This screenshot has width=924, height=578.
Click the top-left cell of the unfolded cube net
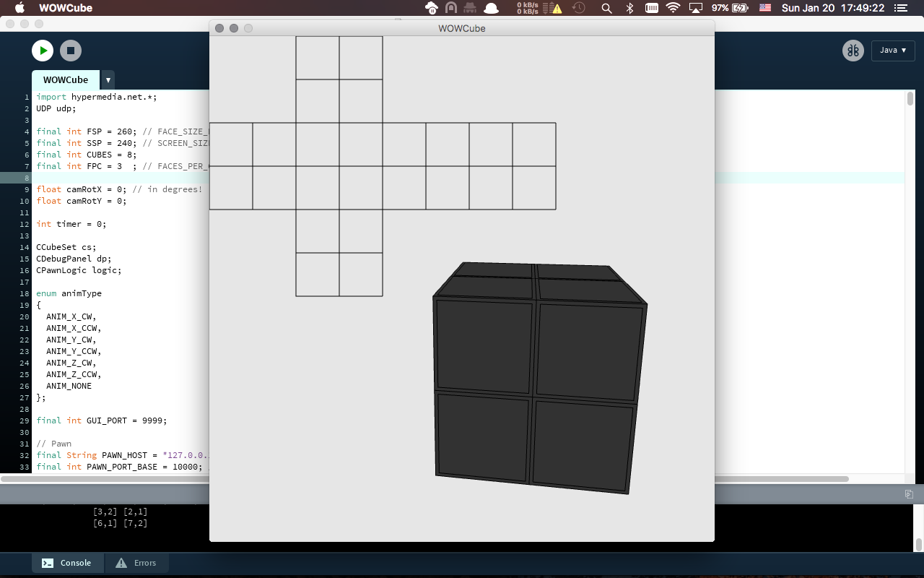[x=318, y=58]
